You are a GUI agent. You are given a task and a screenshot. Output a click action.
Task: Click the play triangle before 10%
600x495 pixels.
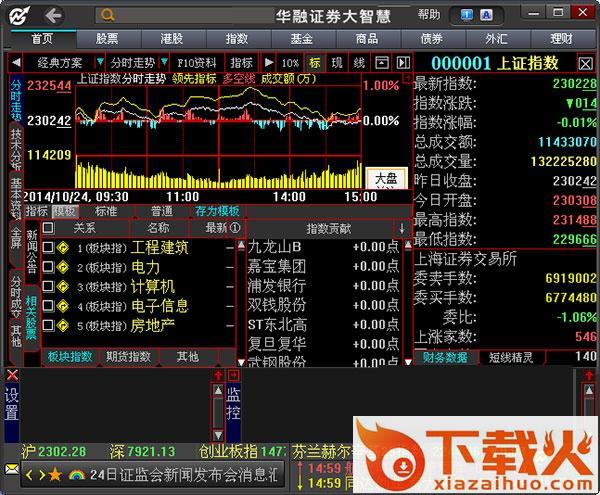269,62
